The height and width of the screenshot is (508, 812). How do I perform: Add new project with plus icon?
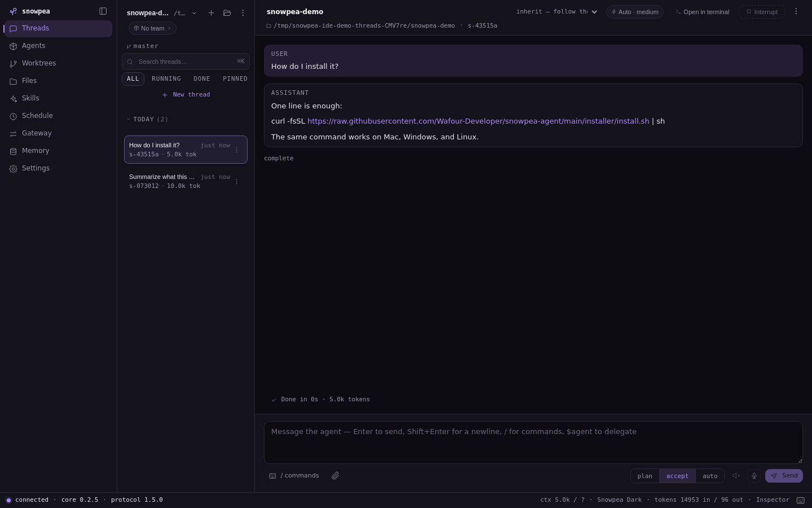pos(211,13)
